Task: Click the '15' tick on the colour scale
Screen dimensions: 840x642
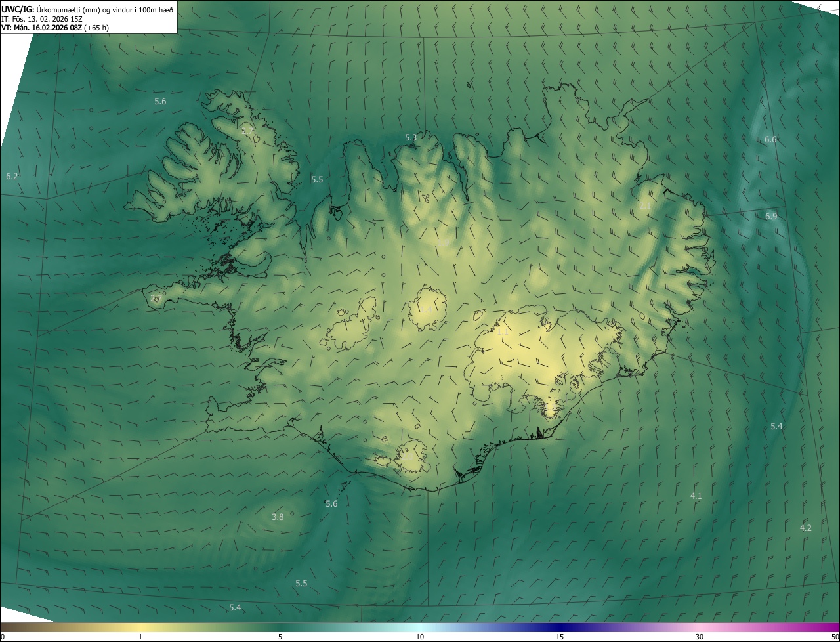Action: [560, 637]
